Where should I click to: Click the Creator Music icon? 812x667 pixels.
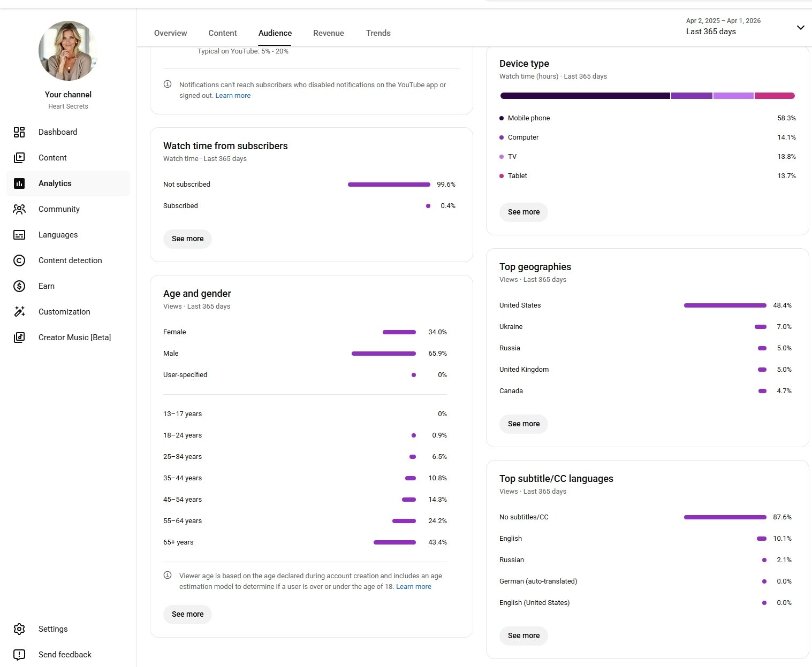[x=19, y=338]
